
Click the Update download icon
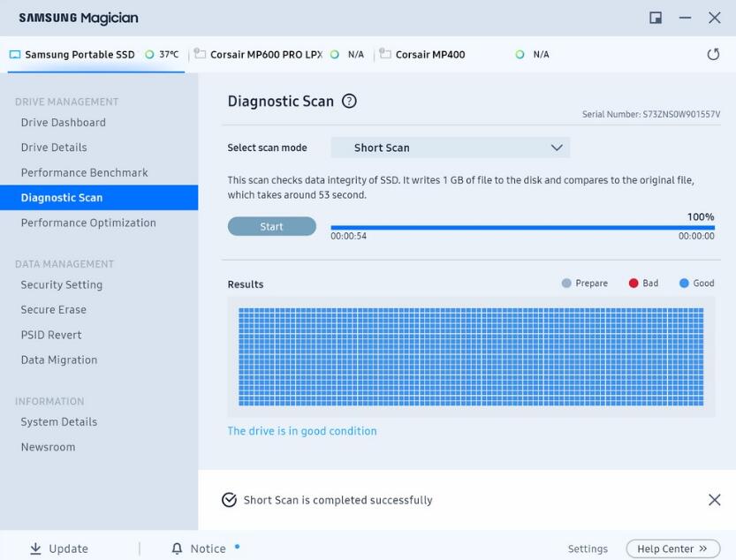point(35,549)
